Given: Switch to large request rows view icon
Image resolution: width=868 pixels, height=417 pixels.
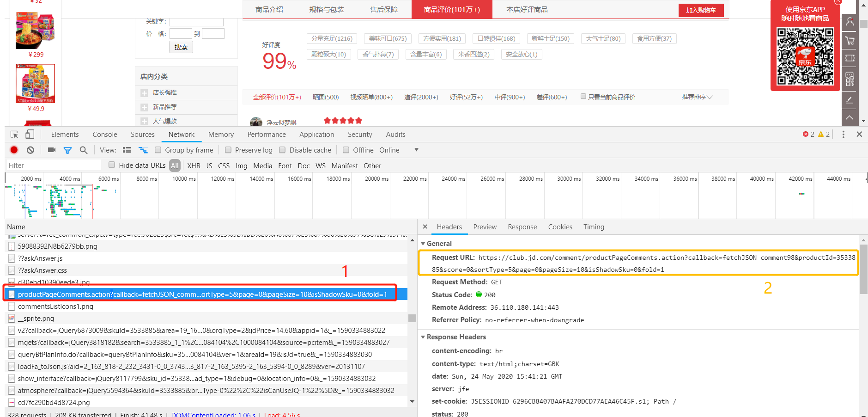Looking at the screenshot, I should point(127,150).
